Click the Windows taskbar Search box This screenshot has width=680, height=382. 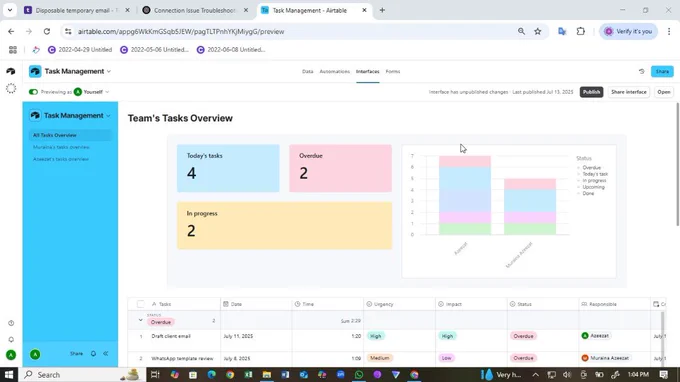pos(81,375)
